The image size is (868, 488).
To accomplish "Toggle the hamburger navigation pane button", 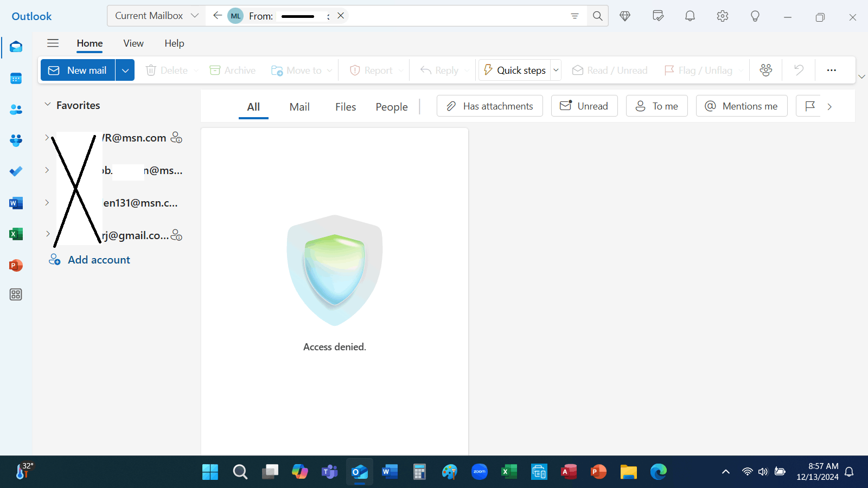I will [x=53, y=43].
